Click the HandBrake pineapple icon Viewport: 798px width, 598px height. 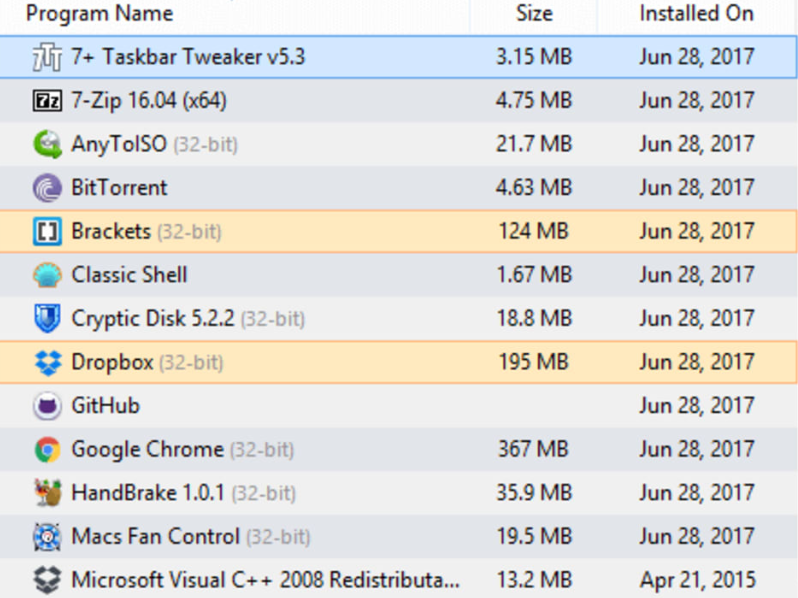pos(47,493)
